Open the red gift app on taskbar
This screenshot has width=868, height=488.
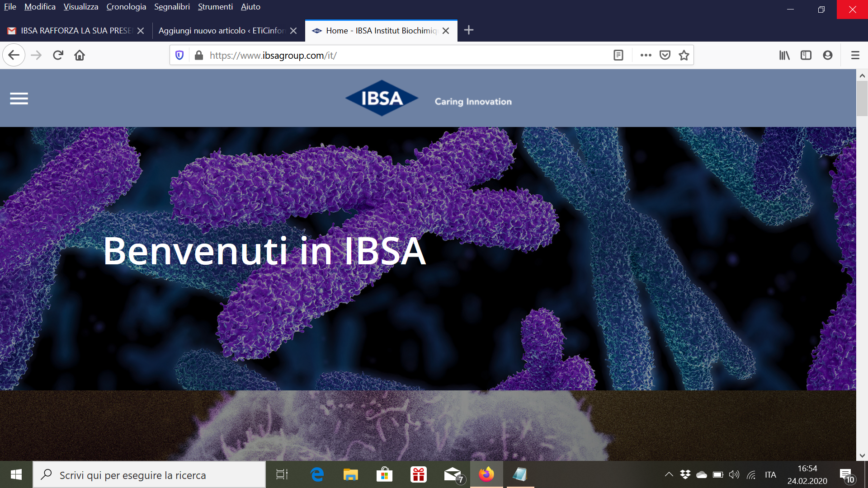click(x=419, y=474)
